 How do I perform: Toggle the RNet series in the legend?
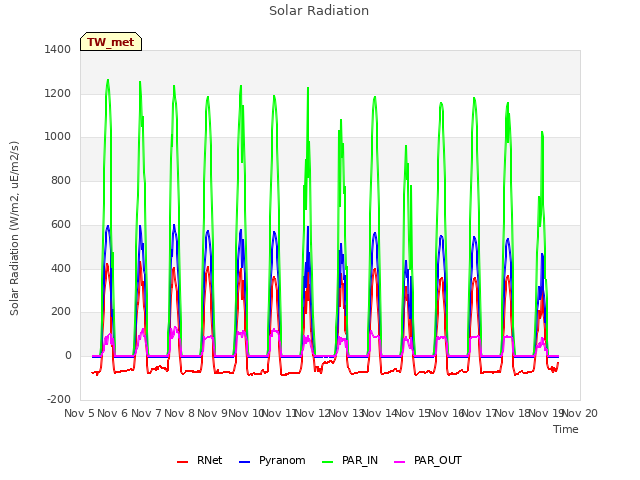tap(200, 460)
